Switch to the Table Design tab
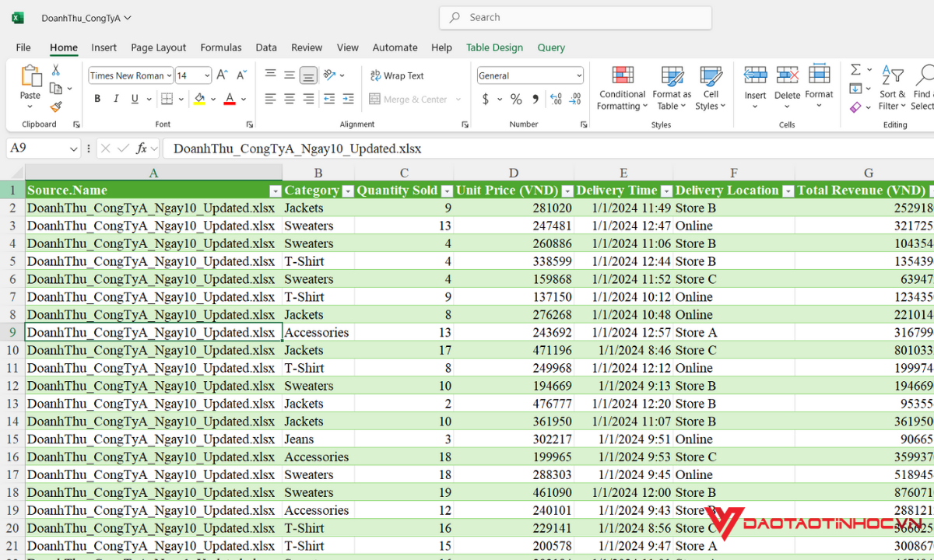 [x=495, y=47]
